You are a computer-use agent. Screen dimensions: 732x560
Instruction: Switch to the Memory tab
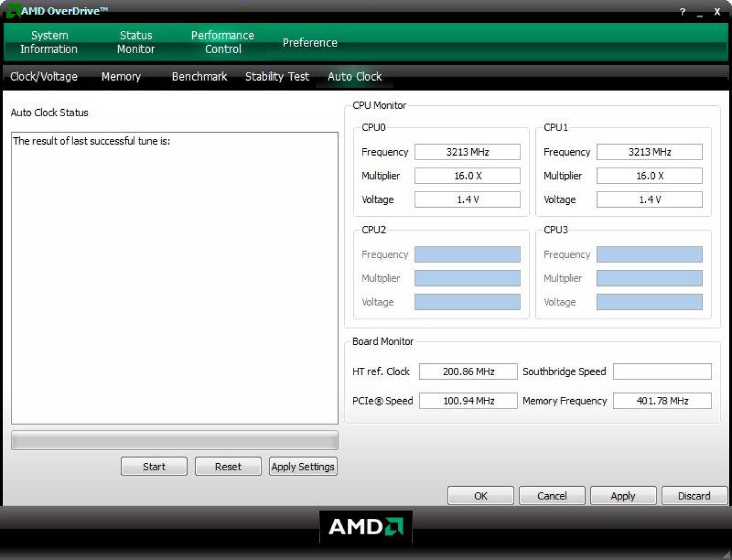121,77
